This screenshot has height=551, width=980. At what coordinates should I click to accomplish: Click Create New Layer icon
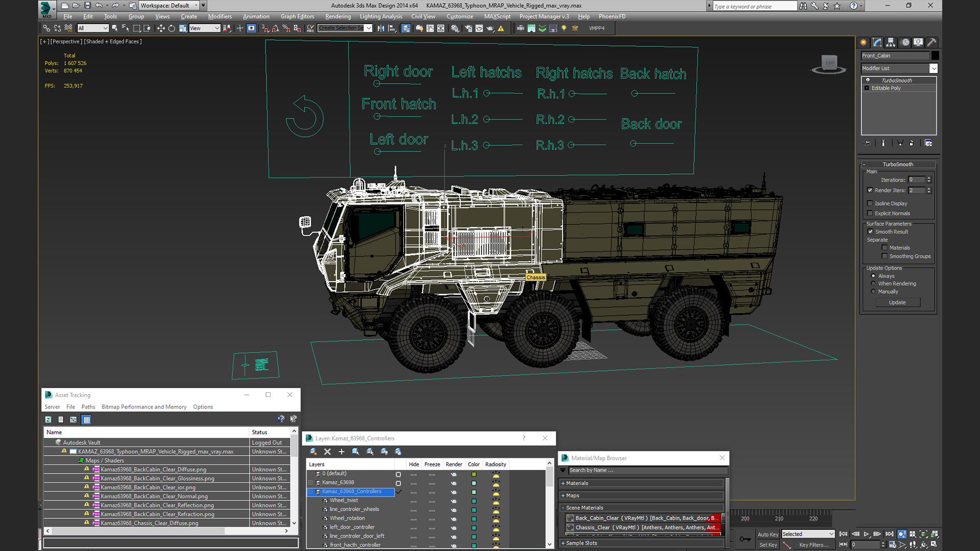[x=313, y=452]
